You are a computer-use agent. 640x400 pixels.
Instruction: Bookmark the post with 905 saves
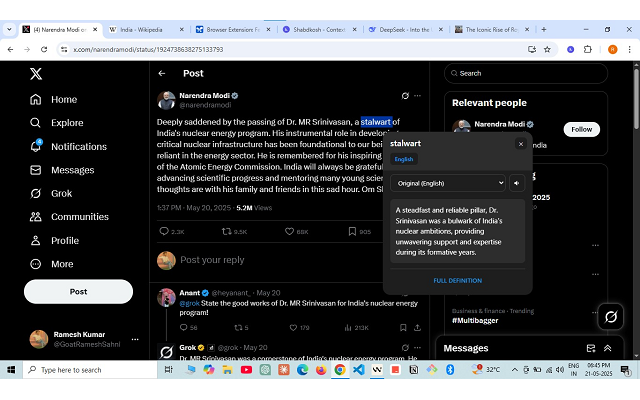[x=352, y=231]
